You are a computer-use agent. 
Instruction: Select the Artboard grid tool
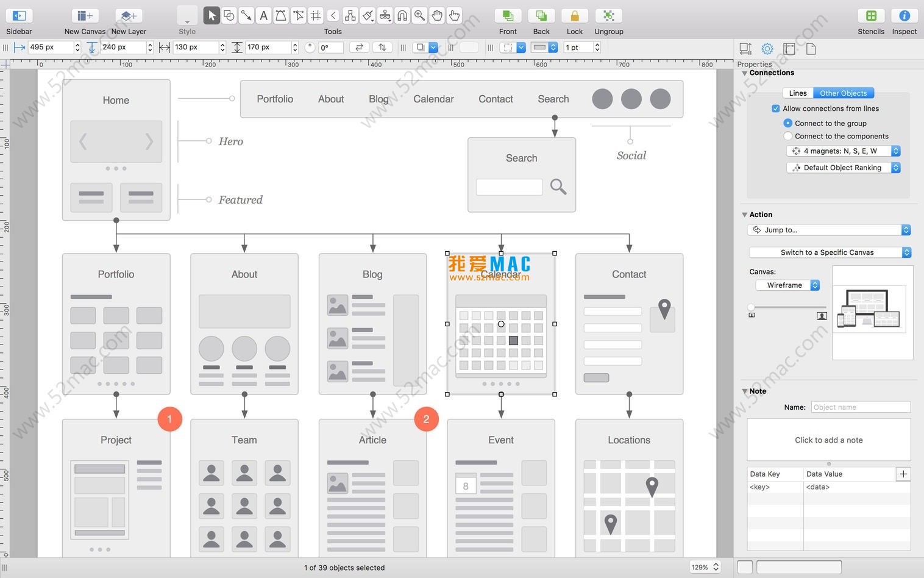(316, 16)
